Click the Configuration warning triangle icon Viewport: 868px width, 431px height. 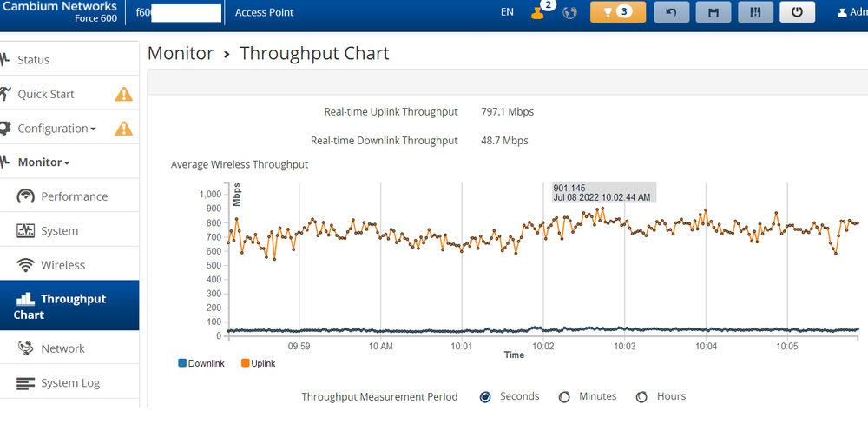click(x=123, y=129)
